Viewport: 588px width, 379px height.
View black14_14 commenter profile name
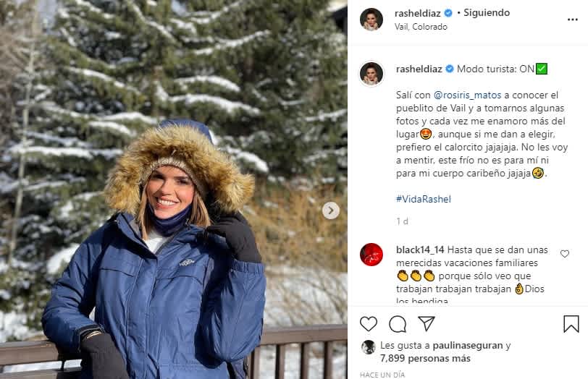point(420,250)
